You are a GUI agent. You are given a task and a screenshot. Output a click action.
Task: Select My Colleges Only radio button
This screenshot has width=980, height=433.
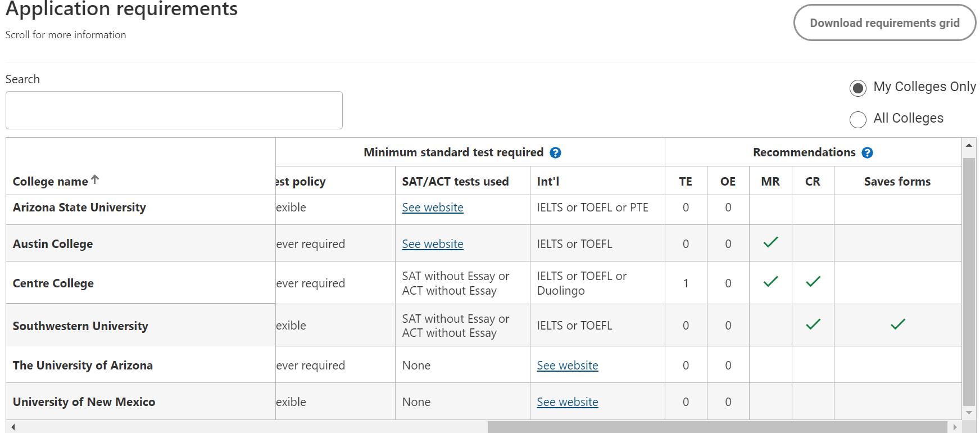point(858,88)
